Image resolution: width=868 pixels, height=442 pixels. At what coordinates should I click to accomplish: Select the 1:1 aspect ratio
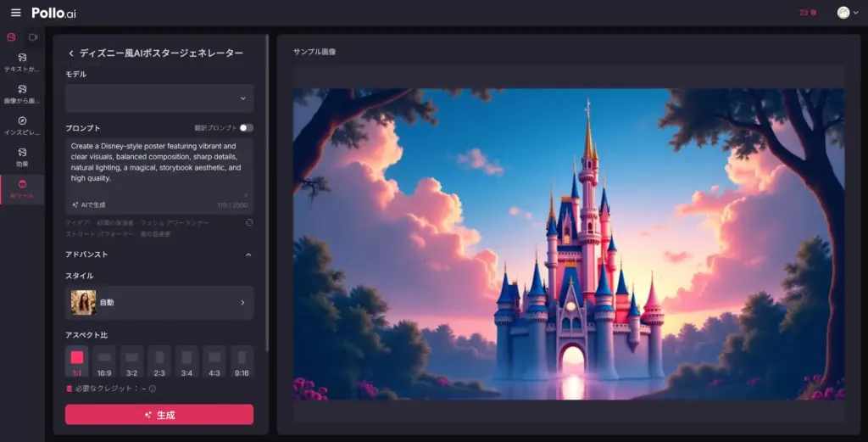pyautogui.click(x=77, y=361)
